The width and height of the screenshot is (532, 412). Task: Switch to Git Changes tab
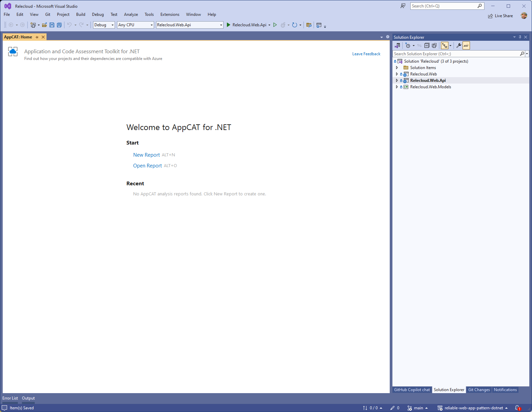tap(479, 390)
